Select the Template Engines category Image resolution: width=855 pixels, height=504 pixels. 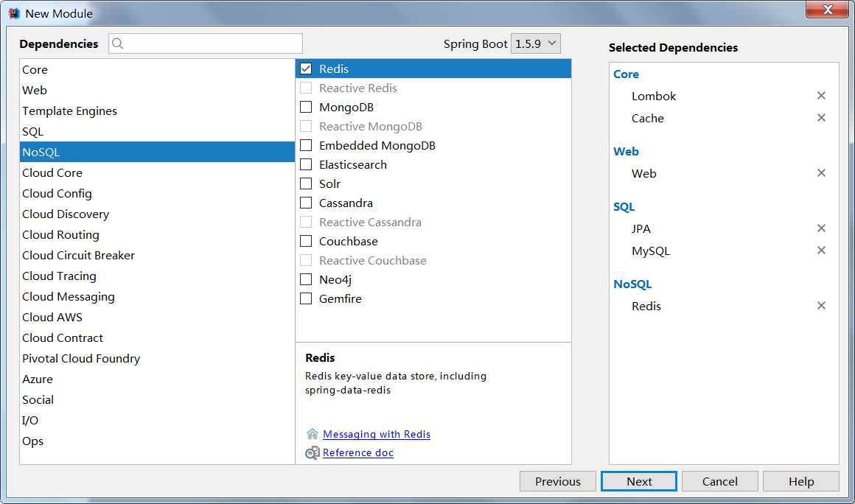[157, 111]
